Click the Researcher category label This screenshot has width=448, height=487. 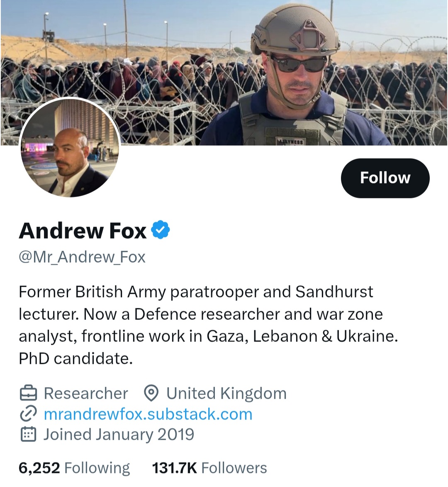[x=86, y=393]
